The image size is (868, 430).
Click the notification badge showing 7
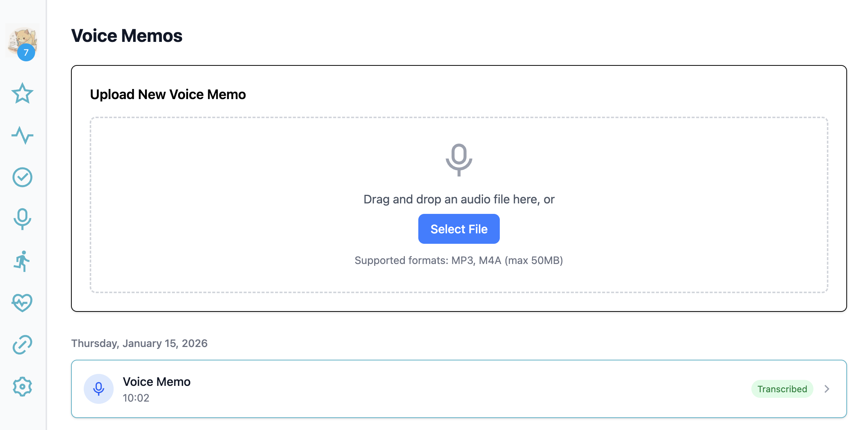pyautogui.click(x=26, y=52)
